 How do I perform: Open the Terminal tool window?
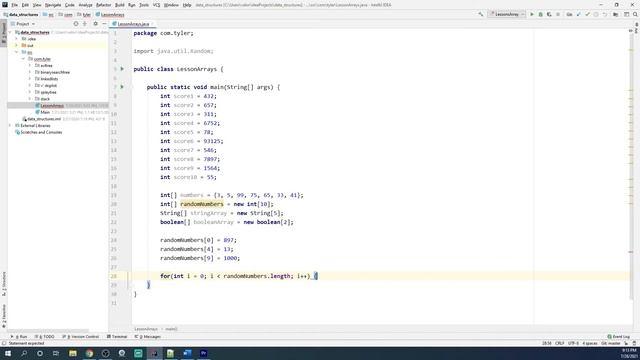[117, 337]
